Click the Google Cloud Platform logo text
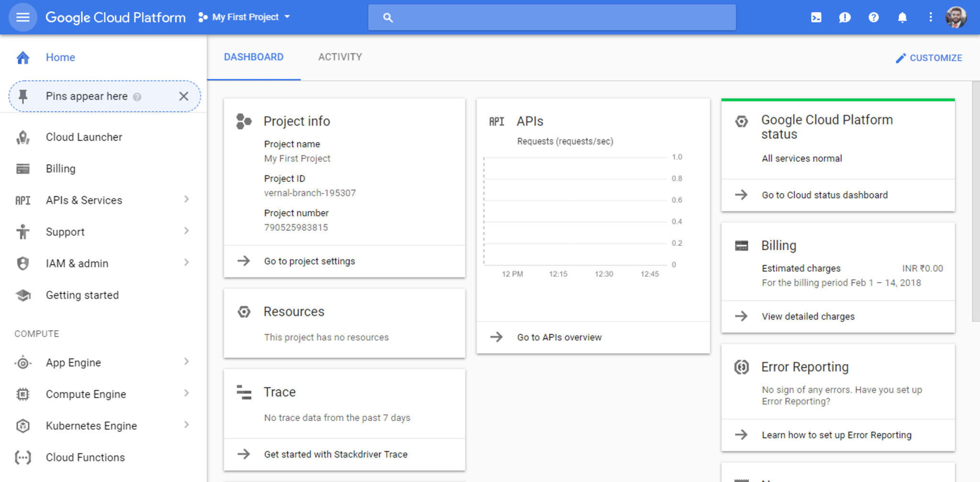This screenshot has height=482, width=980. pyautogui.click(x=115, y=18)
